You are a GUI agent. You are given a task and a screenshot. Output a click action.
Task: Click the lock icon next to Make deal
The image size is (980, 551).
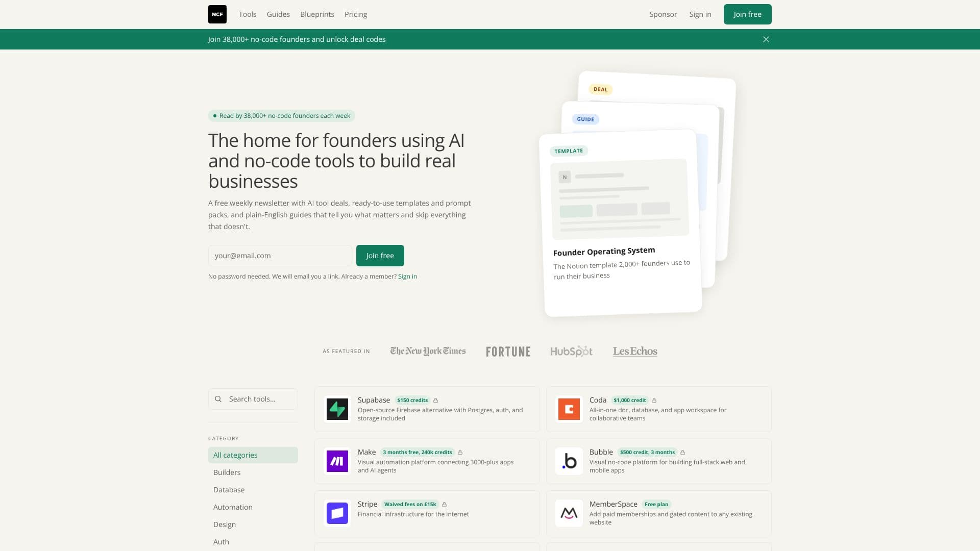460,453
